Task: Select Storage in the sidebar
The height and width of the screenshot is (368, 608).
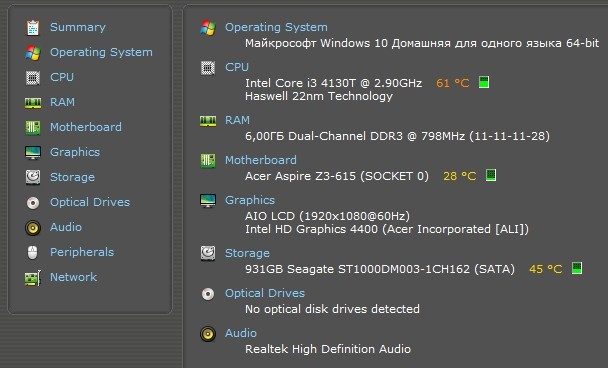Action: coord(72,177)
